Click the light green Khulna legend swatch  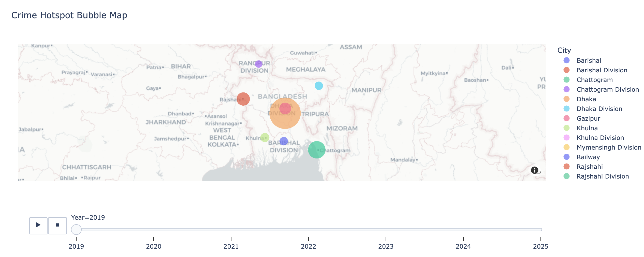tap(566, 128)
